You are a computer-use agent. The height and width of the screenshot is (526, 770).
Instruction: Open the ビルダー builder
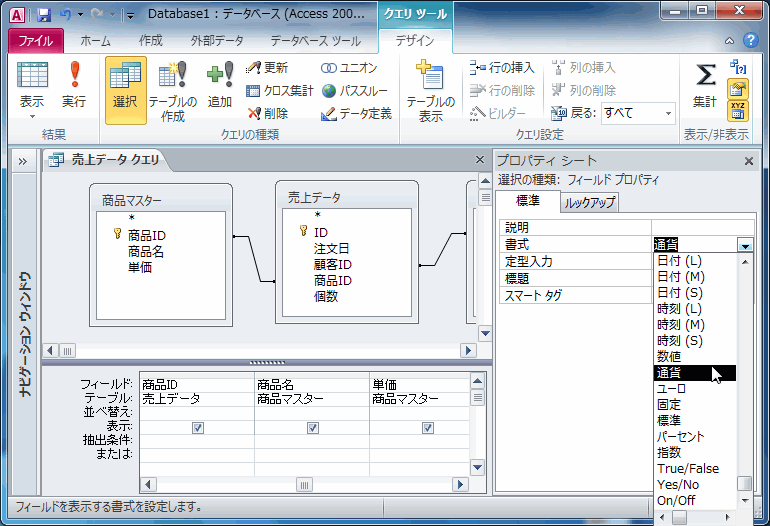(x=497, y=113)
